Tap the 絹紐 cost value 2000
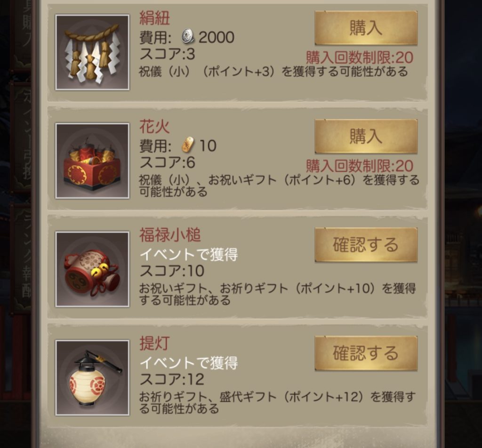 point(217,37)
